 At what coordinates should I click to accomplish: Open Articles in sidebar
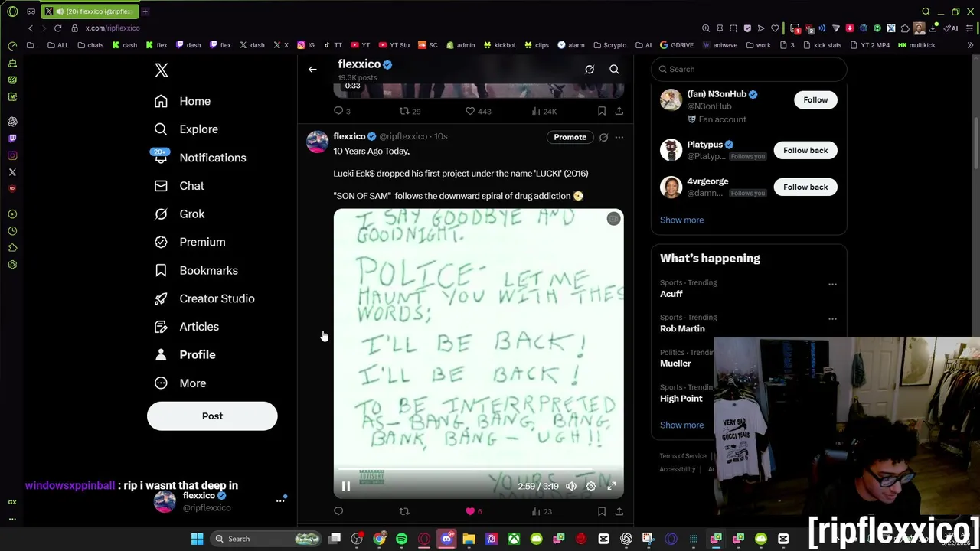click(x=187, y=327)
